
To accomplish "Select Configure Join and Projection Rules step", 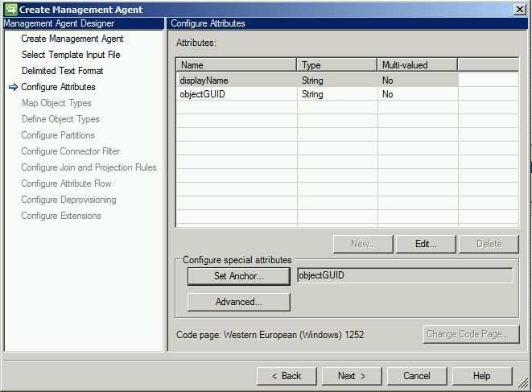I will click(89, 167).
